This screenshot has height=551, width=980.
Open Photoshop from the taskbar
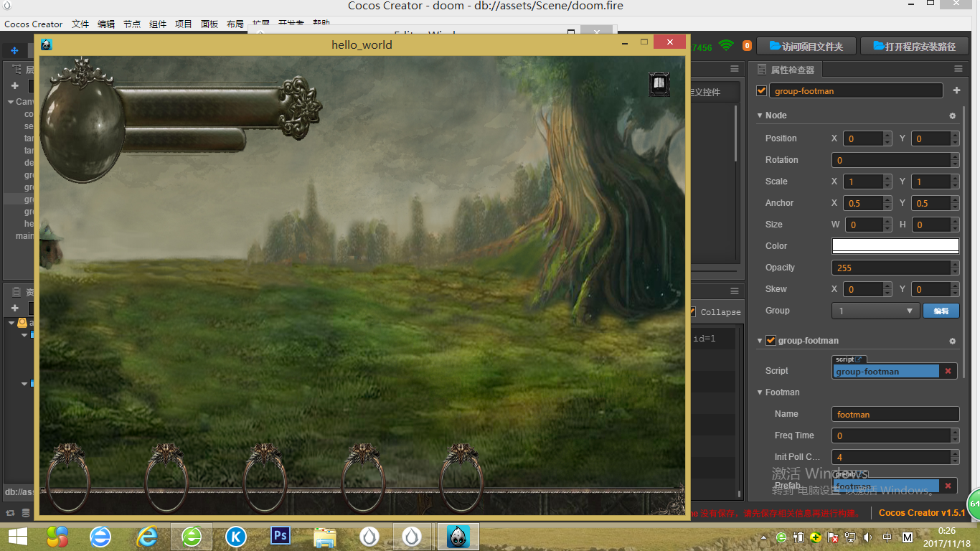[281, 536]
